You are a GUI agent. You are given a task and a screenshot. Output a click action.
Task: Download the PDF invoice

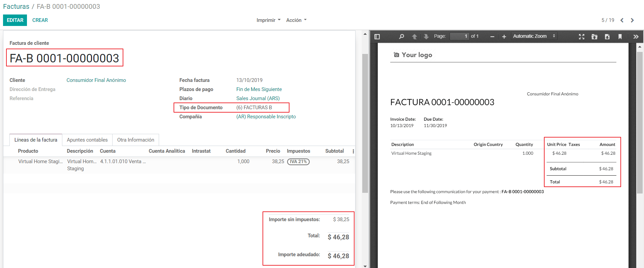pyautogui.click(x=607, y=36)
